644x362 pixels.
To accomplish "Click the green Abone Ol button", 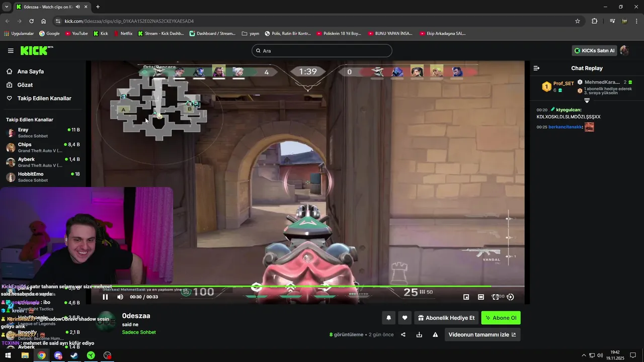I will tap(501, 318).
